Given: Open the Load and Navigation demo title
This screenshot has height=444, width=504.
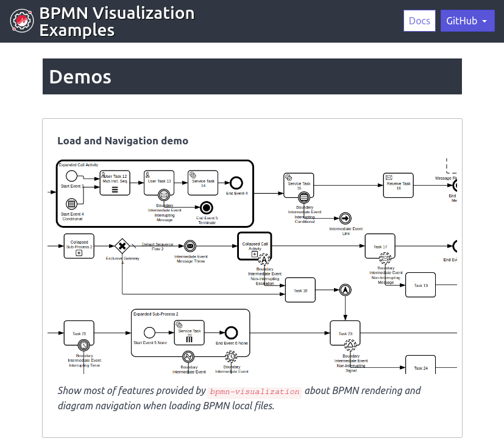Looking at the screenshot, I should (x=122, y=141).
